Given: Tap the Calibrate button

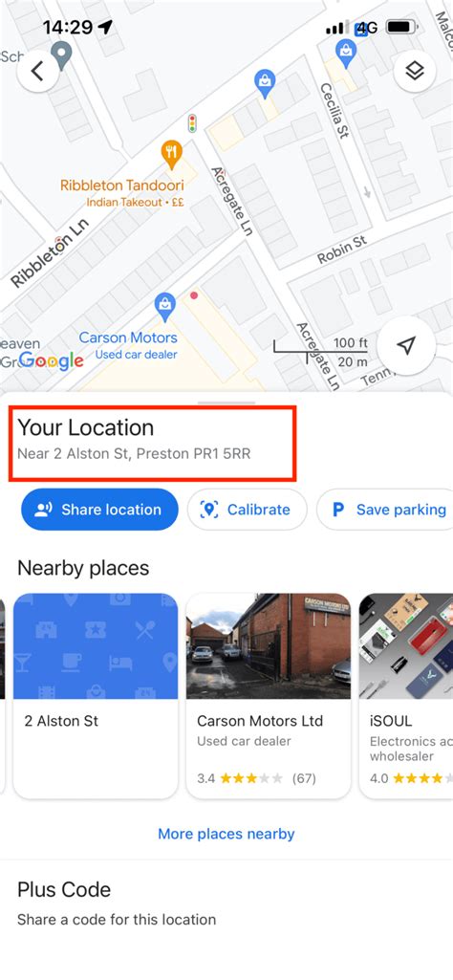Looking at the screenshot, I should point(248,510).
